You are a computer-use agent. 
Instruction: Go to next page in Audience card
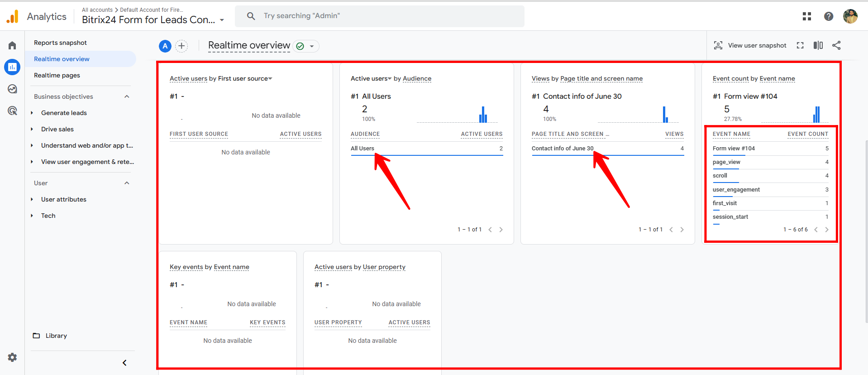(501, 230)
